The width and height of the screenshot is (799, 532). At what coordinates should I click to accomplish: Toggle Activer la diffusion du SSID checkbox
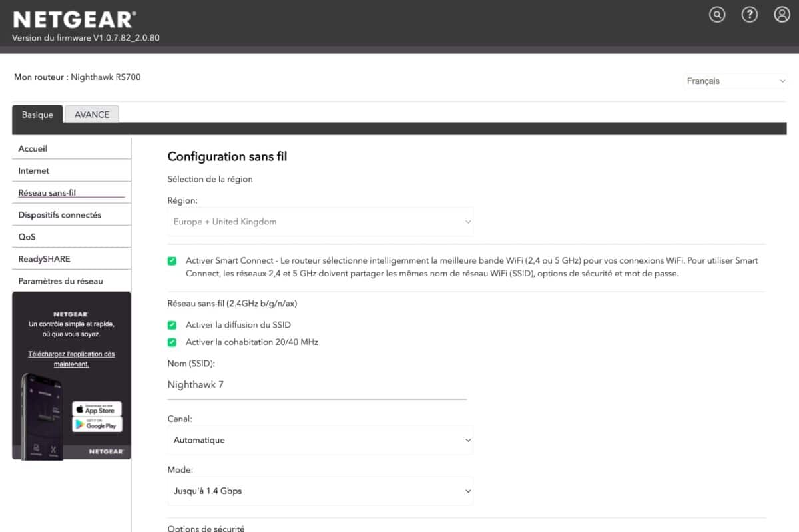172,325
